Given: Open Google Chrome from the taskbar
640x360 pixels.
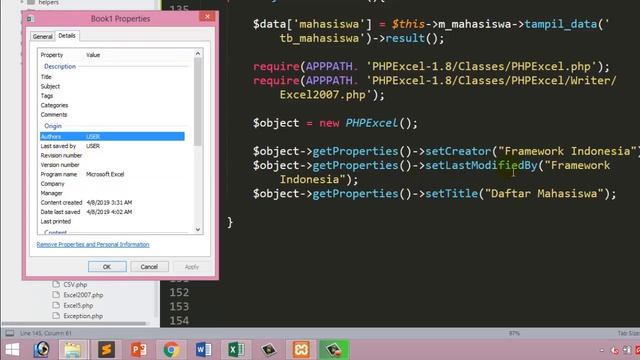Looking at the screenshot, I should [171, 350].
